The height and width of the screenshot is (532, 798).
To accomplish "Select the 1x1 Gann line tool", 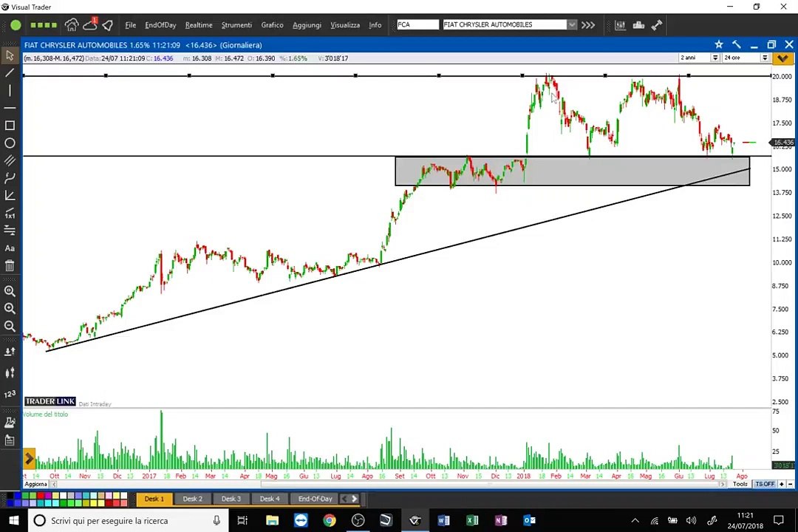I will point(10,214).
